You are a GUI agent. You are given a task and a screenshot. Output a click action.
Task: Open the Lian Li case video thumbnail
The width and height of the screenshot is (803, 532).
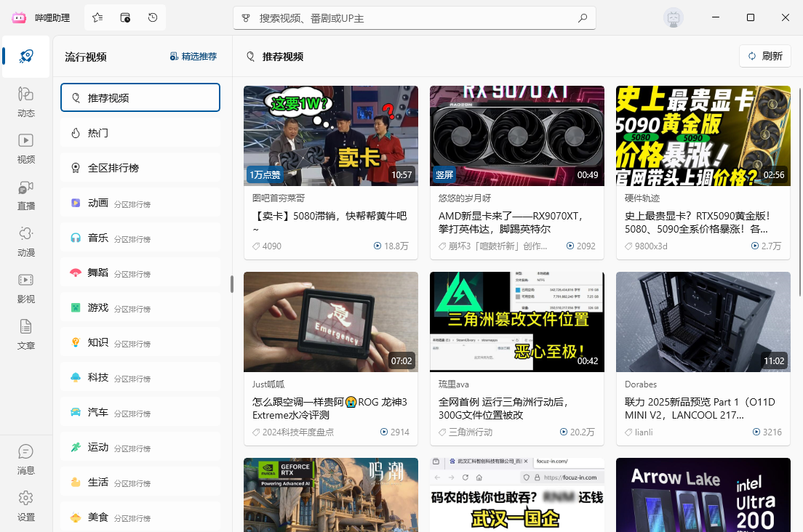pos(703,322)
